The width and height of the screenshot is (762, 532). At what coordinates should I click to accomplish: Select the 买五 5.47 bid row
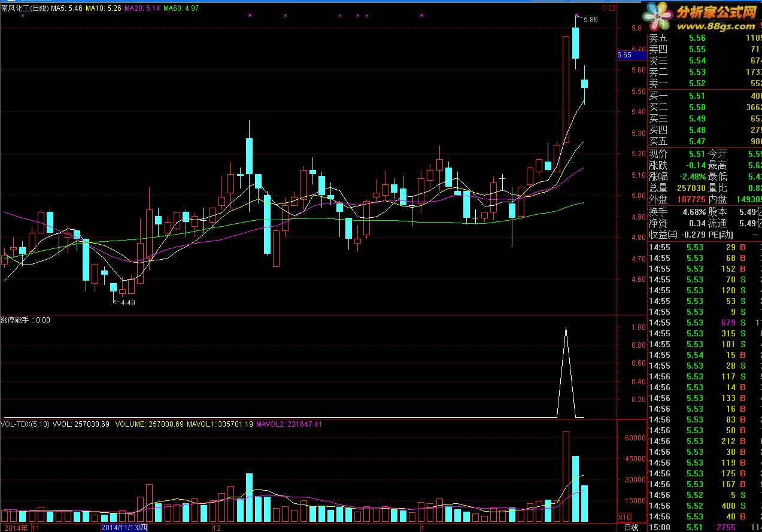pyautogui.click(x=705, y=141)
